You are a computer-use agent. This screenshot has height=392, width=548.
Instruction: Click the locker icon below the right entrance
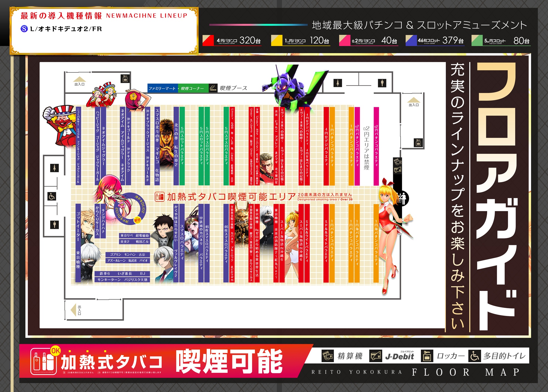(418, 143)
